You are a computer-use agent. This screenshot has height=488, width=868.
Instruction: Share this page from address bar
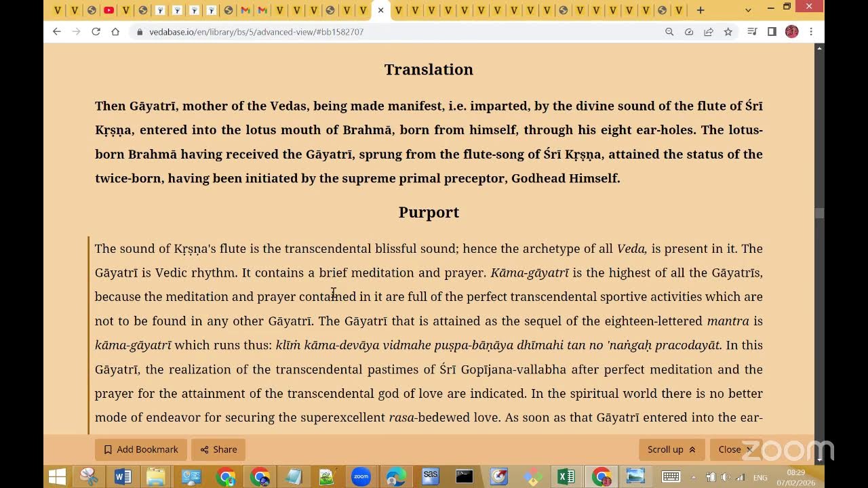tap(709, 32)
